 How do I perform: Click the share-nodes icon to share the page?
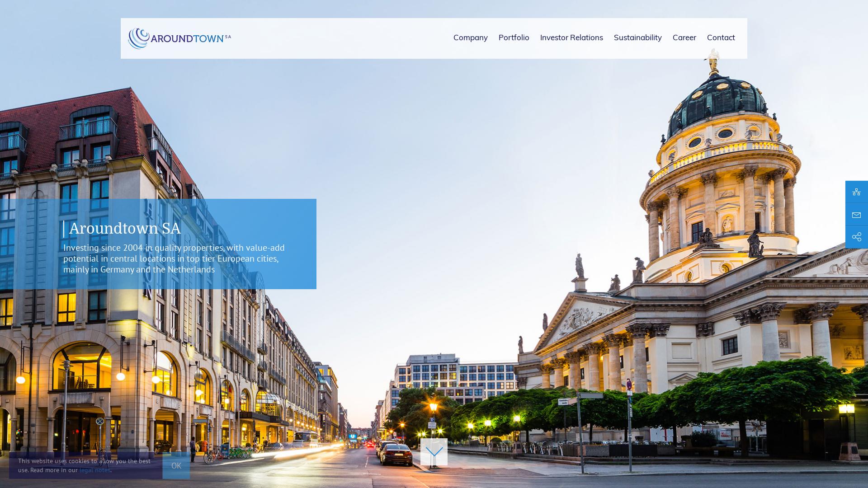point(857,236)
